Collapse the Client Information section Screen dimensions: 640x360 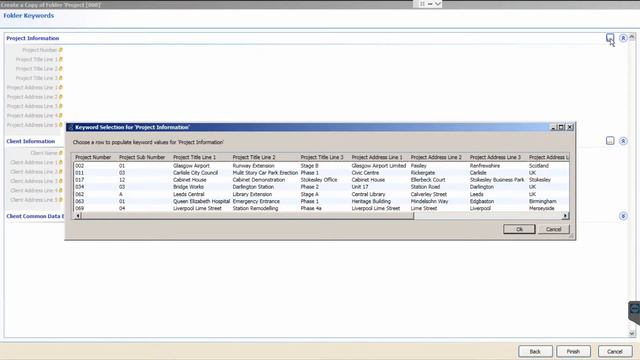click(x=623, y=141)
